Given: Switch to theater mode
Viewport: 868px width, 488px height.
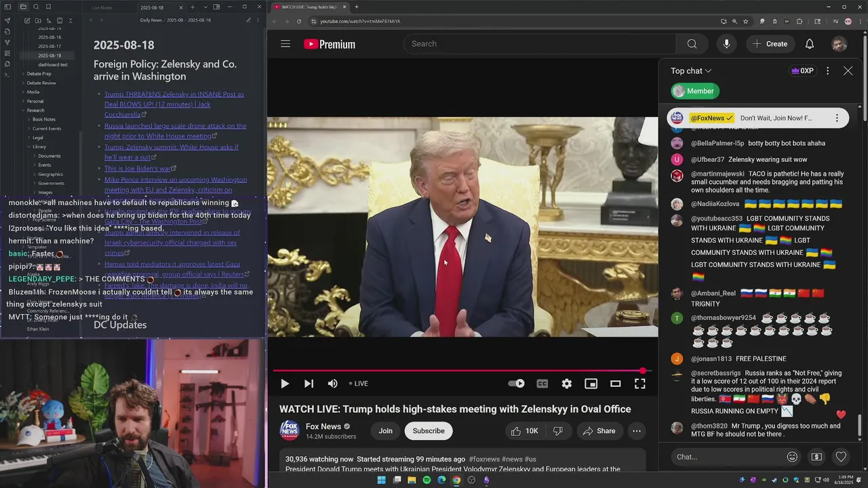Looking at the screenshot, I should (x=615, y=384).
